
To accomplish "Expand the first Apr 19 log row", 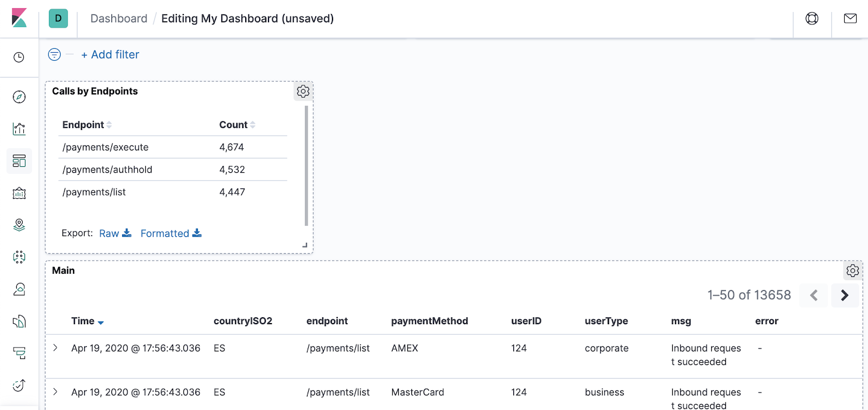I will 55,348.
